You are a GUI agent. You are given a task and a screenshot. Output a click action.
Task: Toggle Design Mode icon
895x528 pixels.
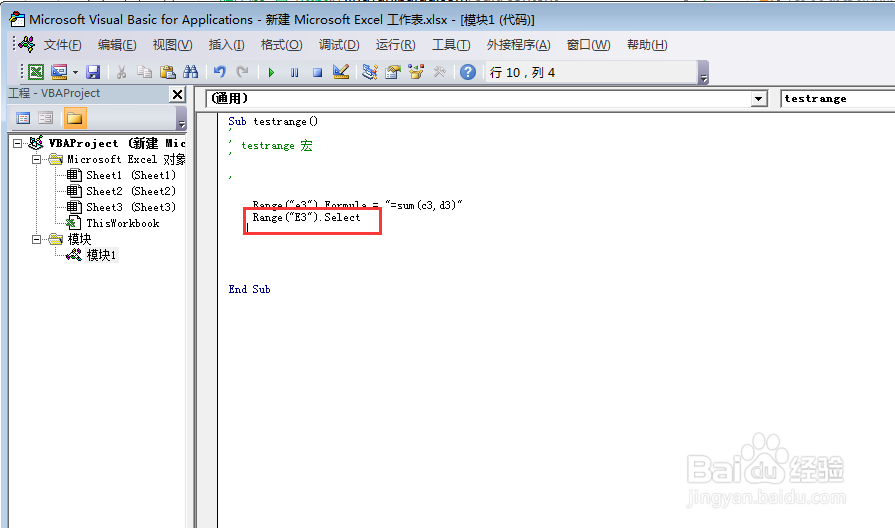coord(341,72)
